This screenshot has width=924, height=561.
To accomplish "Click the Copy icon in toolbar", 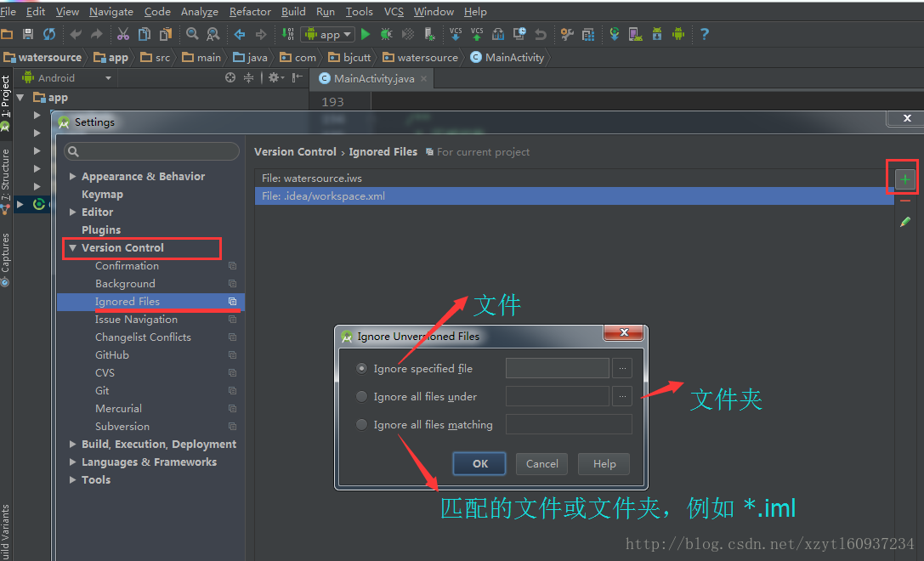I will pos(145,34).
